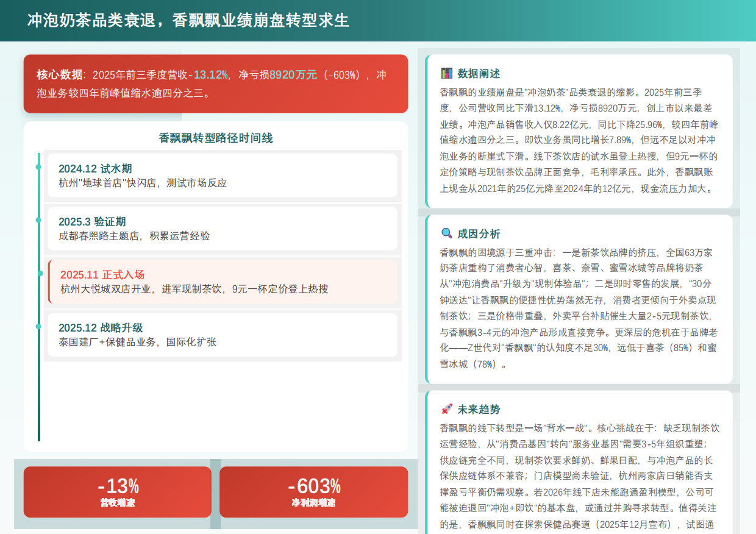Click the -603% net profit growth tile
The width and height of the screenshot is (756, 534).
(313, 492)
